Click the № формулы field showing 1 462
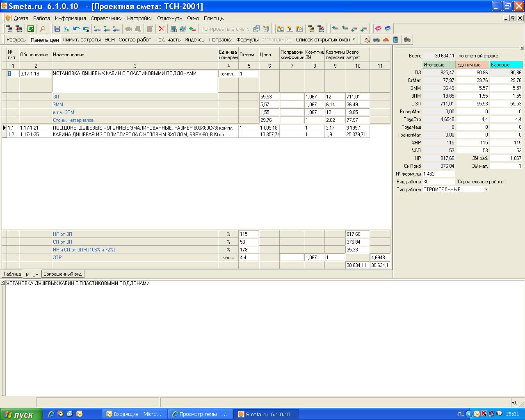The width and height of the screenshot is (525, 420). tap(439, 174)
